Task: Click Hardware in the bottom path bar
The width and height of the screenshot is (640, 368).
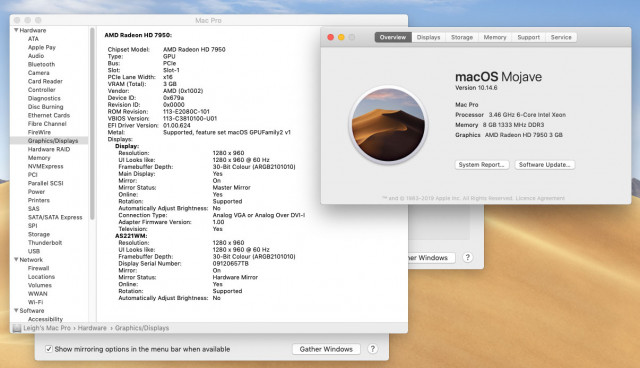Action: [92, 328]
